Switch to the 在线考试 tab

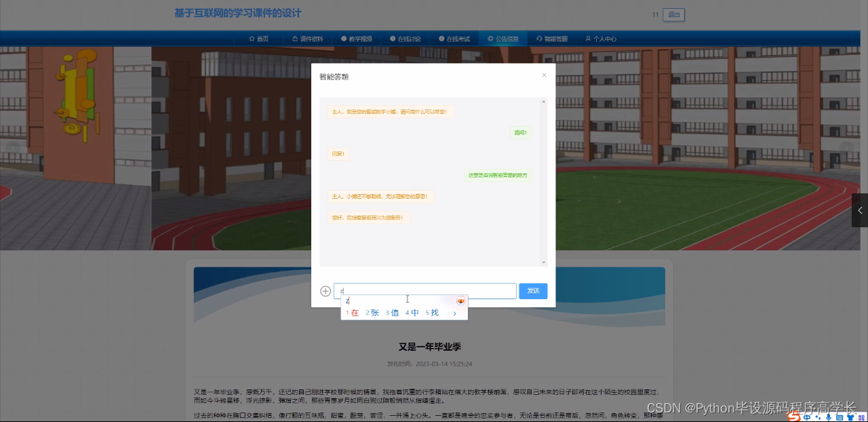point(441,39)
